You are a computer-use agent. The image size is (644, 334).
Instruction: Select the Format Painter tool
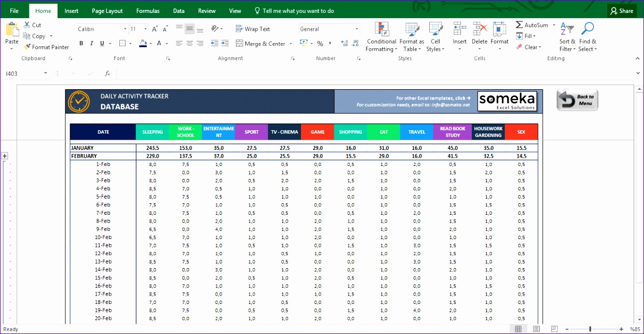pos(46,47)
